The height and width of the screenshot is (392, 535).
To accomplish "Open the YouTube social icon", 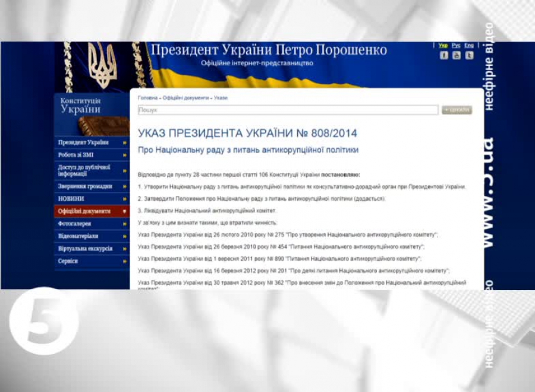I will pos(457,55).
